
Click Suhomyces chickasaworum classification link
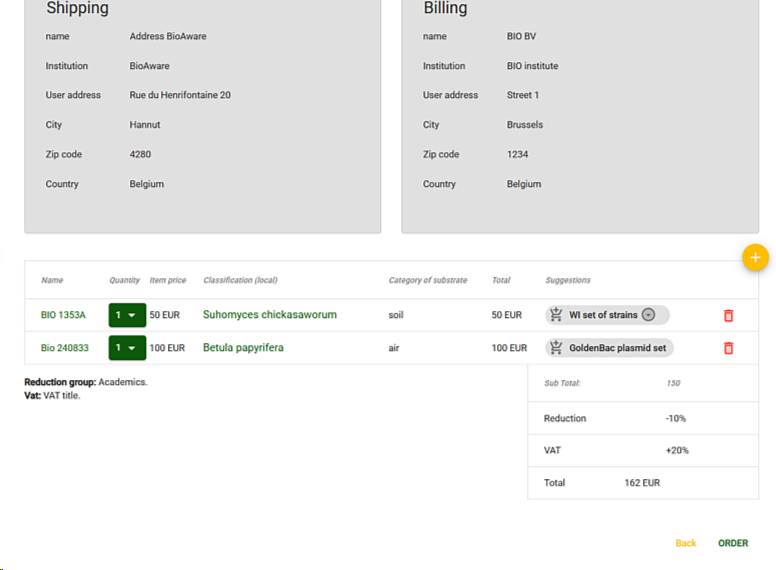(x=269, y=315)
